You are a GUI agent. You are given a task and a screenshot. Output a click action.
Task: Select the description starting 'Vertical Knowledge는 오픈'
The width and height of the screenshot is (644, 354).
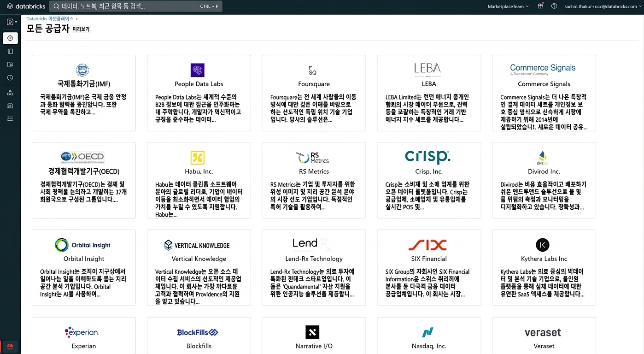coord(199,287)
